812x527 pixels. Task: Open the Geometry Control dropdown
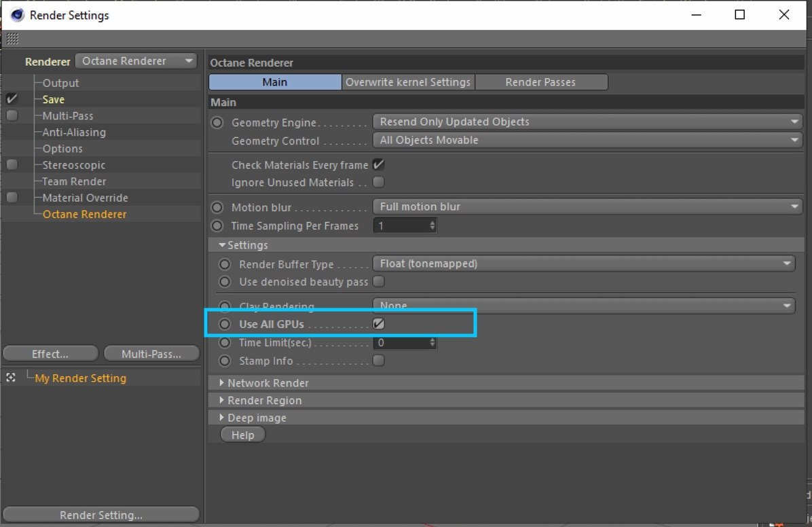pyautogui.click(x=587, y=140)
